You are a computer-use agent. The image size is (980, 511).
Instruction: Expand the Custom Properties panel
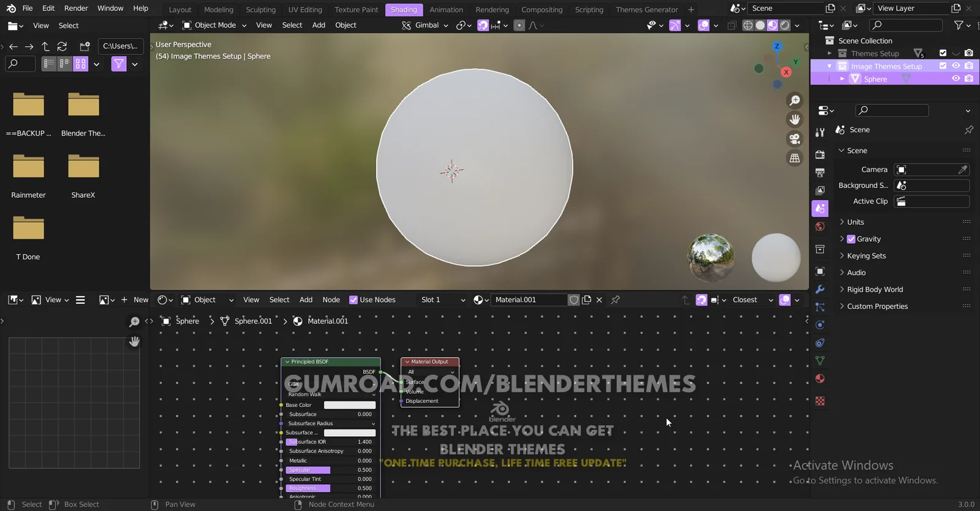click(x=877, y=306)
